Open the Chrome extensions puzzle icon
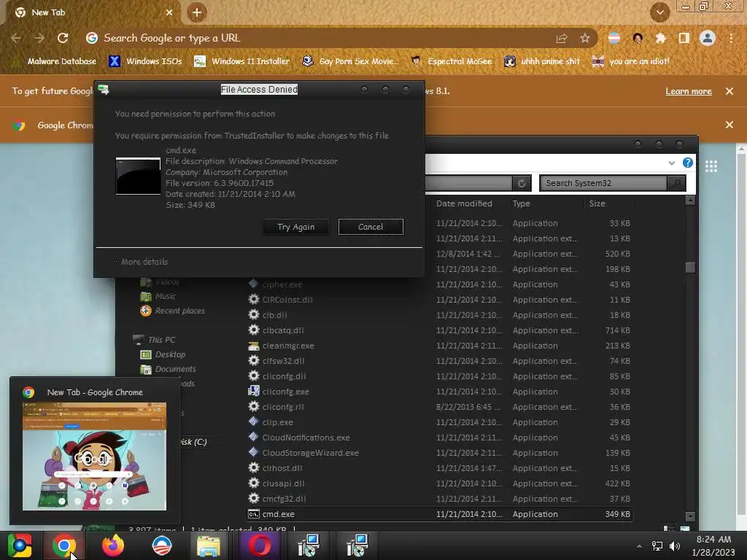The image size is (747, 560). pos(660,38)
